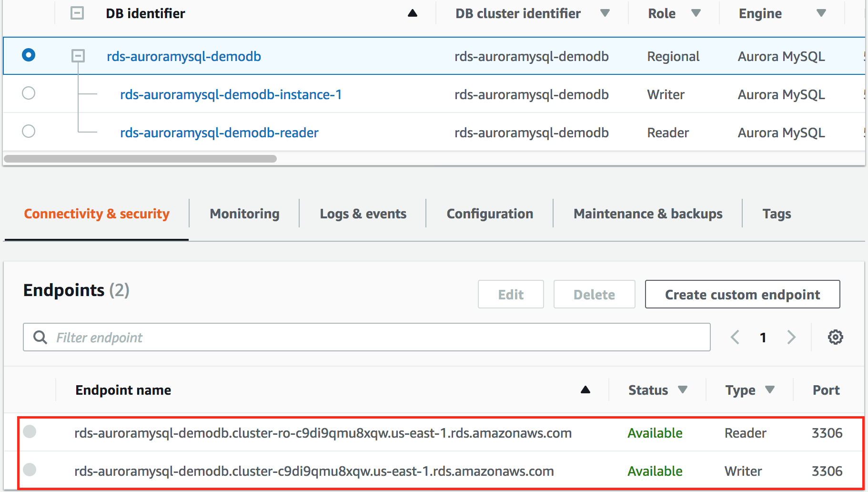
Task: Select the writer cluster endpoint radio
Action: 30,470
